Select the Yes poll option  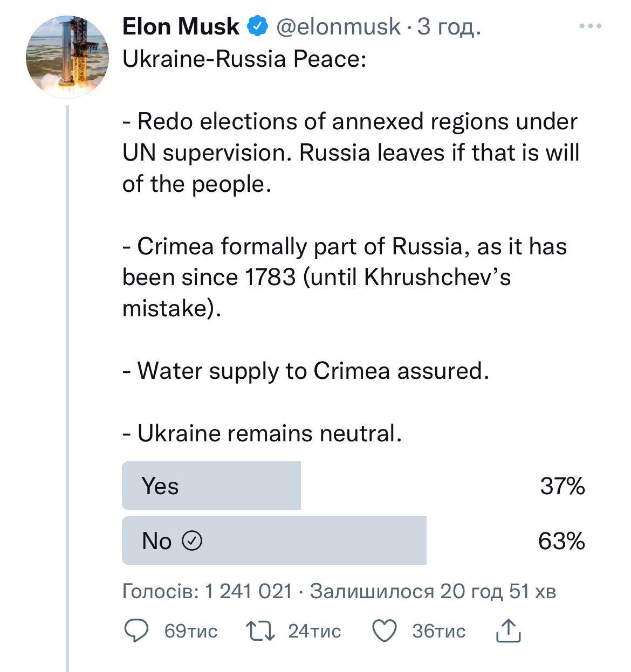pyautogui.click(x=211, y=486)
